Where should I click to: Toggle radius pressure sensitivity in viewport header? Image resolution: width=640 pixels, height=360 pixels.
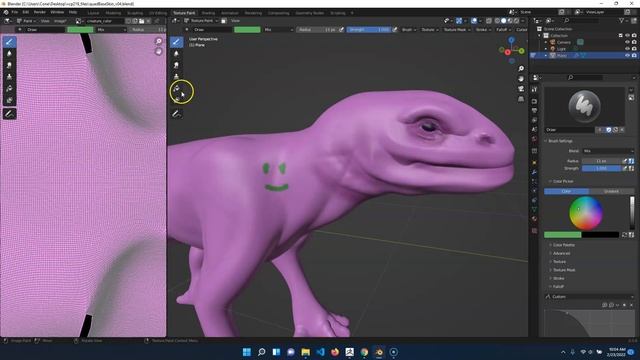(x=341, y=30)
